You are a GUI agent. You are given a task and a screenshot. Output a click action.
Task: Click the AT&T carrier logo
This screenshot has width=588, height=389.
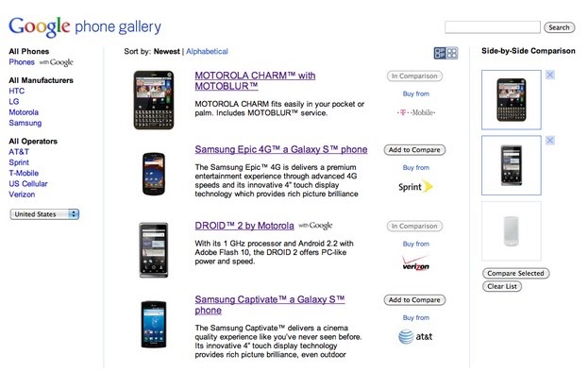point(415,336)
